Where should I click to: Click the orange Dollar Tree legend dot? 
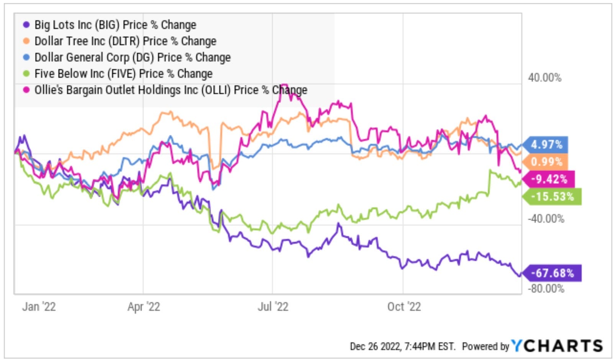coord(26,41)
